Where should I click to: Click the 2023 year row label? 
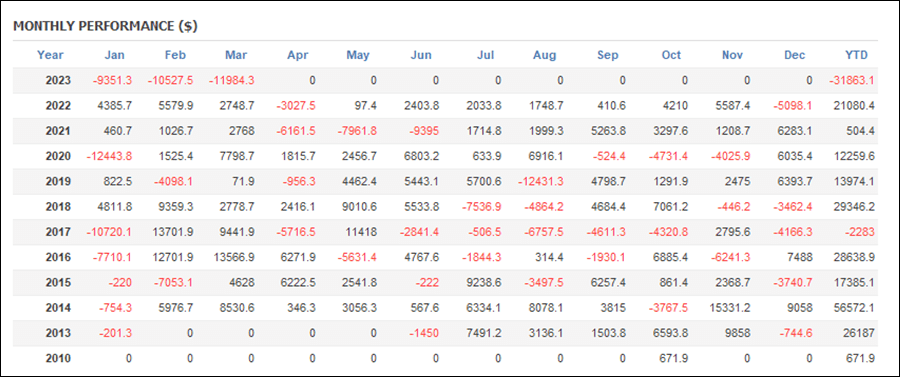click(x=58, y=80)
